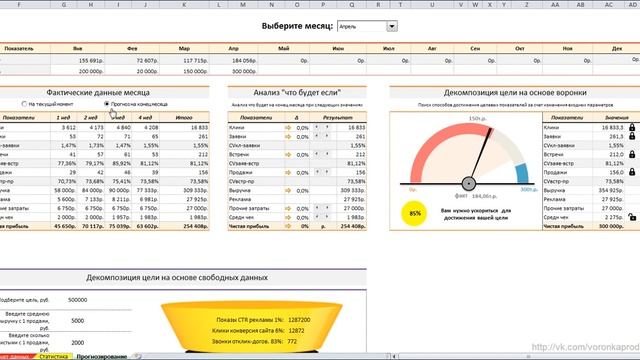Click the Дек month header
The image size is (640, 360).
click(x=617, y=48)
